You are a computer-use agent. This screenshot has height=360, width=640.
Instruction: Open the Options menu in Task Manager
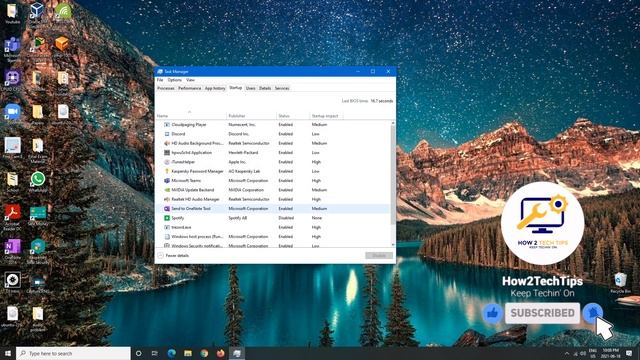[x=174, y=80]
